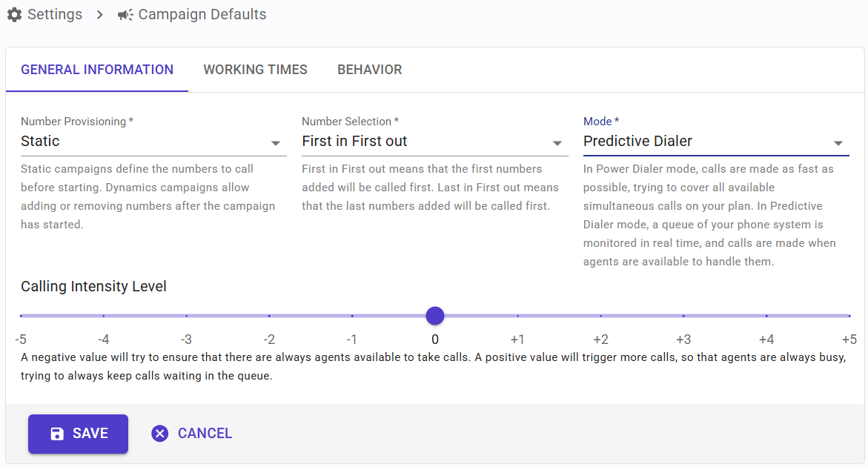Screen dimensions: 868x470
Task: Click the cancel circle-x icon
Action: point(159,434)
